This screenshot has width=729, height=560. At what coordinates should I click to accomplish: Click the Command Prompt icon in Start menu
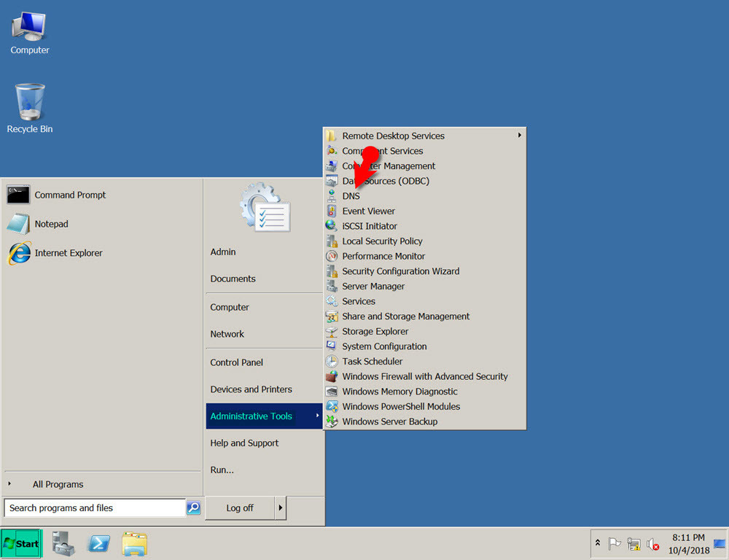click(x=19, y=195)
